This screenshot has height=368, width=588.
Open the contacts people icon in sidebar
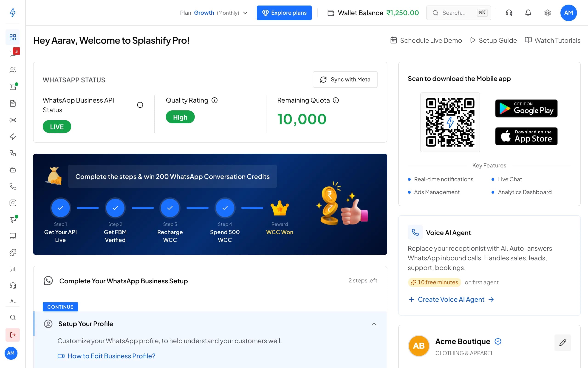pyautogui.click(x=13, y=70)
